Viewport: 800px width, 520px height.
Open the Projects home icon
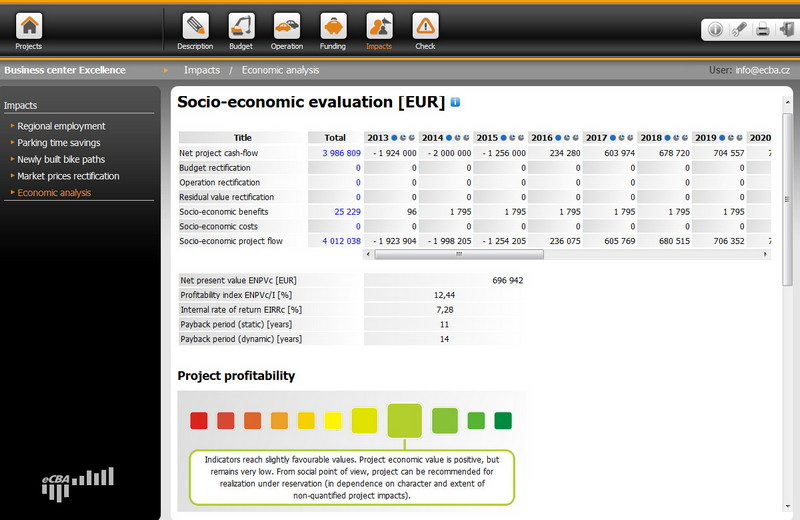pos(29,26)
